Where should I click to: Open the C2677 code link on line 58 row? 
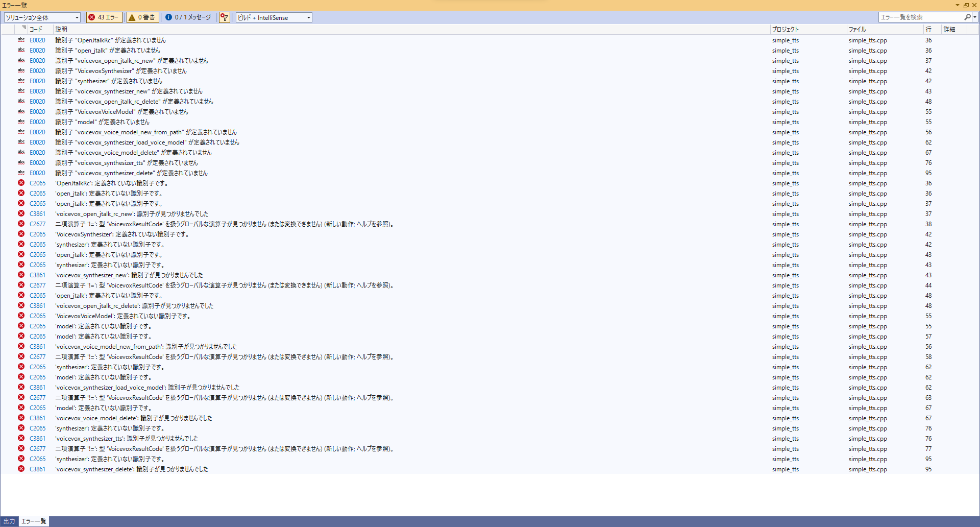point(37,356)
